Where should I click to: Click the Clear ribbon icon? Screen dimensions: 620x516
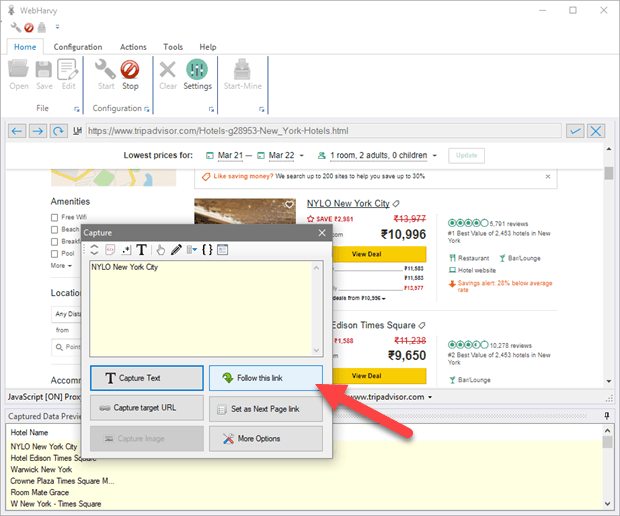pyautogui.click(x=168, y=74)
